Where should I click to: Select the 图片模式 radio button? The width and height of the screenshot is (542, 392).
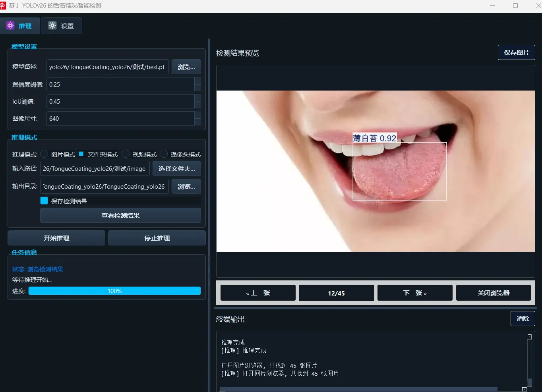(x=45, y=154)
